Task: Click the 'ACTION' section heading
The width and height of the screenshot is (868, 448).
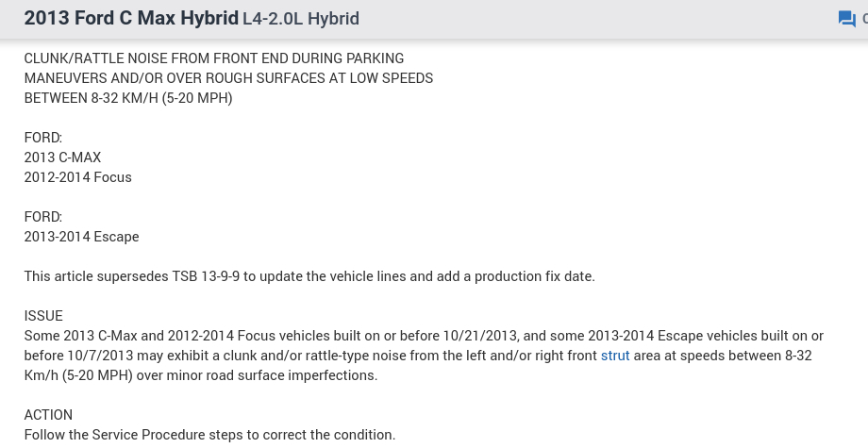Action: [x=48, y=415]
